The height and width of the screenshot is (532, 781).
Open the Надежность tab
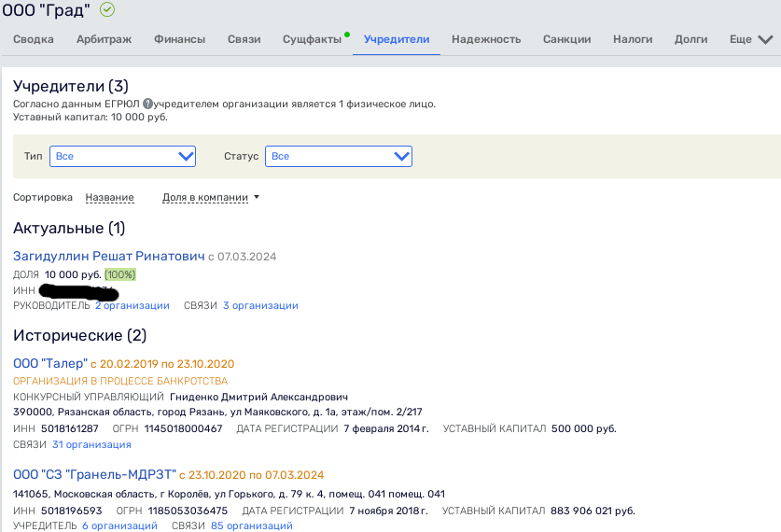tap(486, 40)
